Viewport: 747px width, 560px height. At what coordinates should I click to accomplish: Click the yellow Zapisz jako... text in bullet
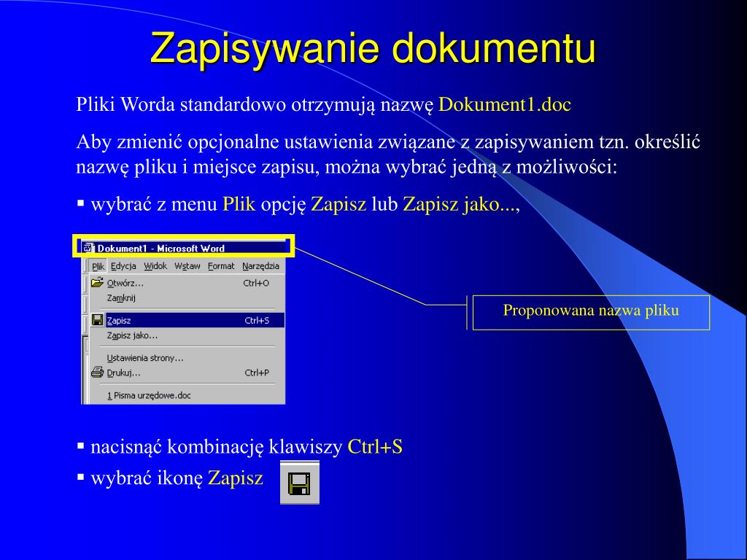coord(460,204)
